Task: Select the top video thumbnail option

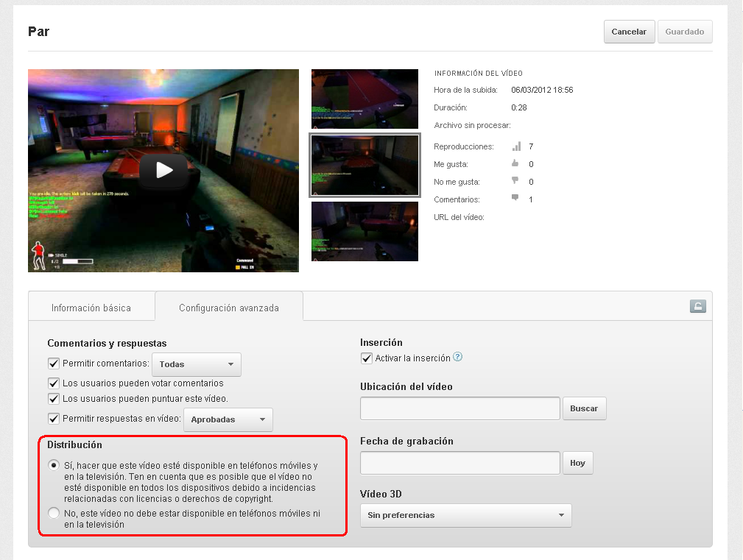Action: tap(365, 99)
